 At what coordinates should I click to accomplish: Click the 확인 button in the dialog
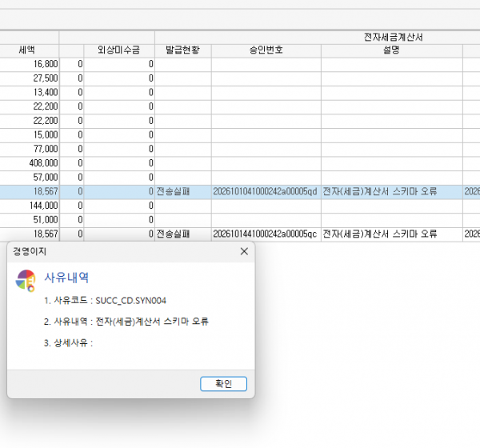[x=223, y=384]
